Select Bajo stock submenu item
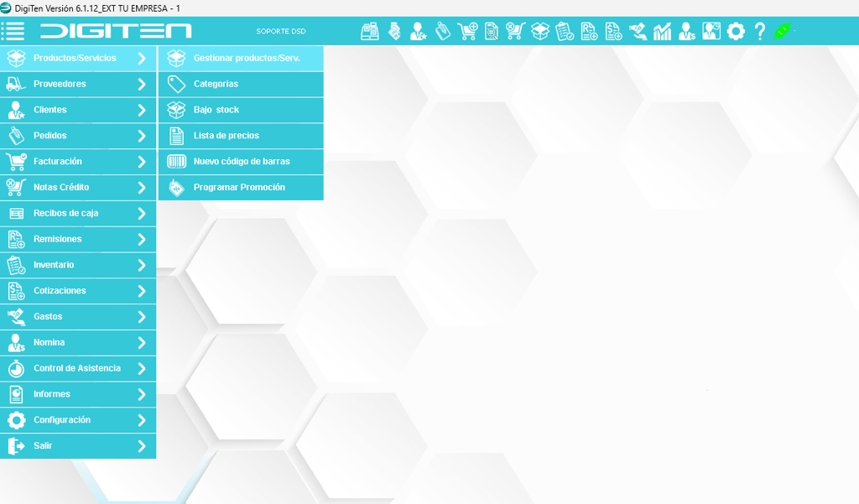859x504 pixels. 241,110
